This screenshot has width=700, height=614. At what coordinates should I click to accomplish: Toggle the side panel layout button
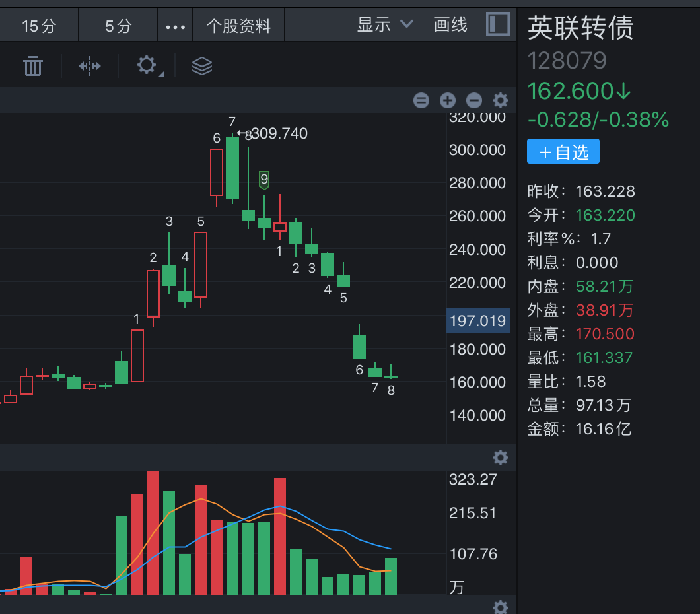498,24
